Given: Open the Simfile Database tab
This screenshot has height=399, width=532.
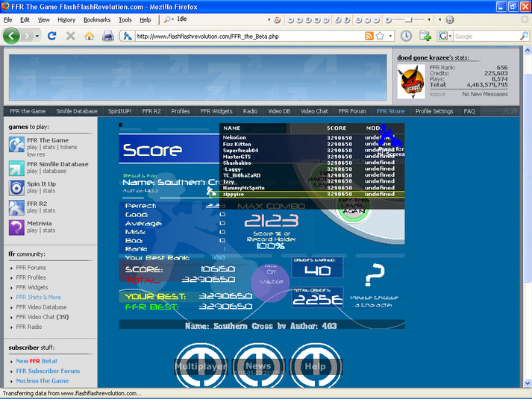Looking at the screenshot, I should pos(77,111).
